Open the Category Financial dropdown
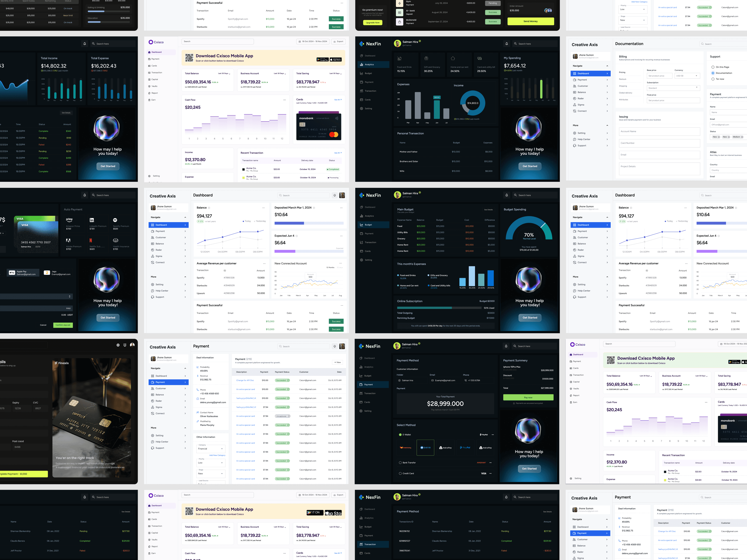Image resolution: width=747 pixels, height=560 pixels. click(211, 449)
